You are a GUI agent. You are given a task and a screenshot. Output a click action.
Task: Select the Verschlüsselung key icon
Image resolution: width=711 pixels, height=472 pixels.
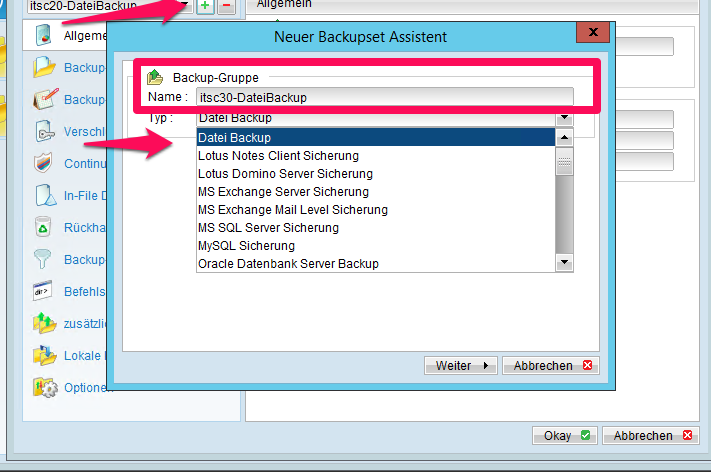point(44,131)
